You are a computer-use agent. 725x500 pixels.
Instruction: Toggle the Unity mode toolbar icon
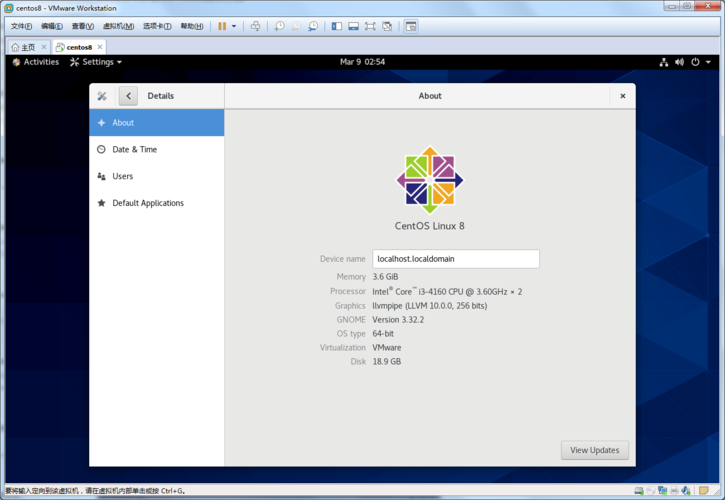click(x=387, y=26)
